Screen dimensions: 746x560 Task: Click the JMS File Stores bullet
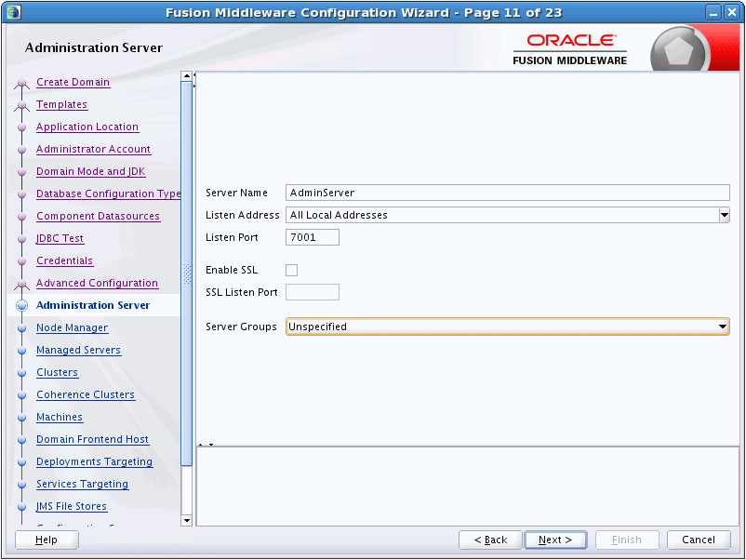point(21,507)
